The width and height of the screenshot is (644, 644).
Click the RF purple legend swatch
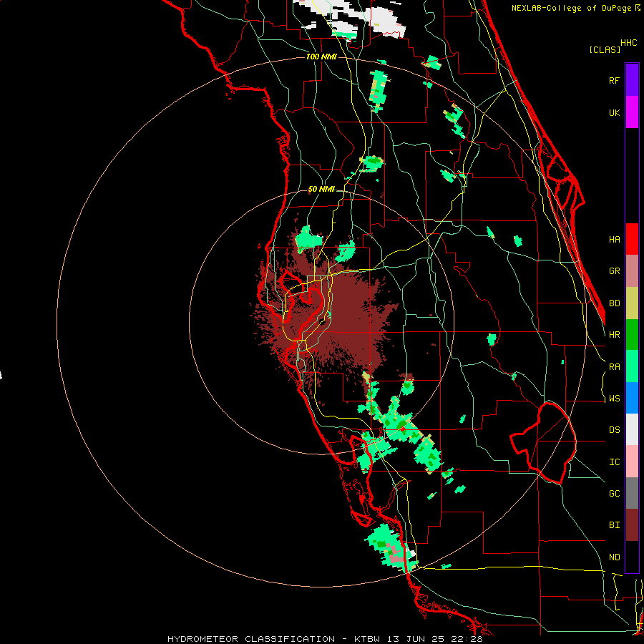click(x=632, y=80)
